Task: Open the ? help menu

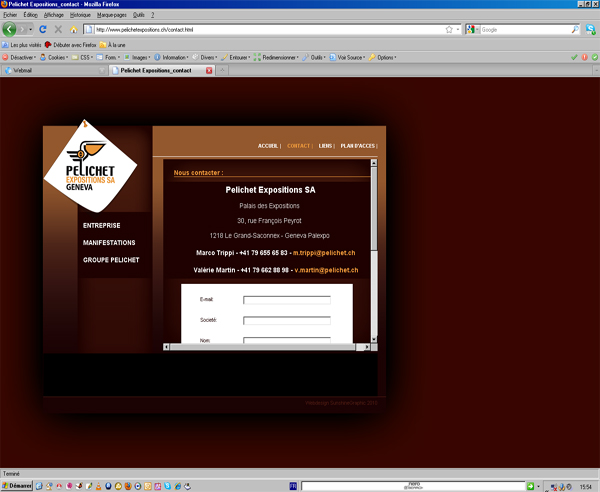Action: (152, 15)
